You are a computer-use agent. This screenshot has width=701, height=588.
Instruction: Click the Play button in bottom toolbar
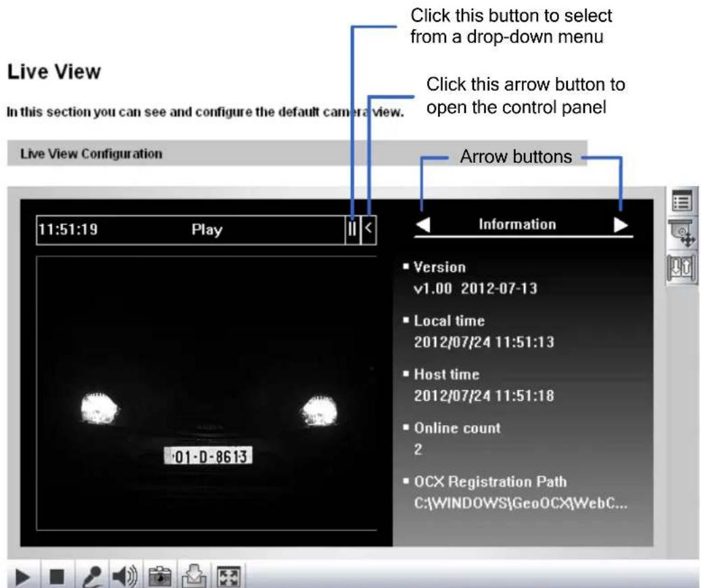[22, 577]
